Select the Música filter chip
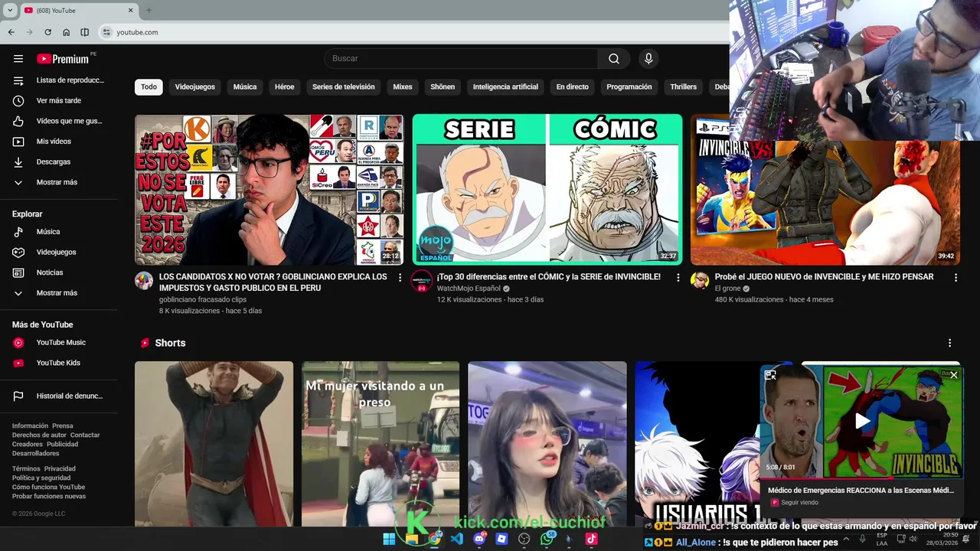 (245, 87)
